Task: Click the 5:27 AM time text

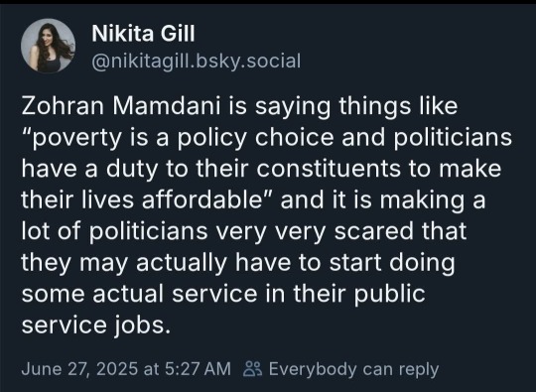Action: [x=198, y=369]
